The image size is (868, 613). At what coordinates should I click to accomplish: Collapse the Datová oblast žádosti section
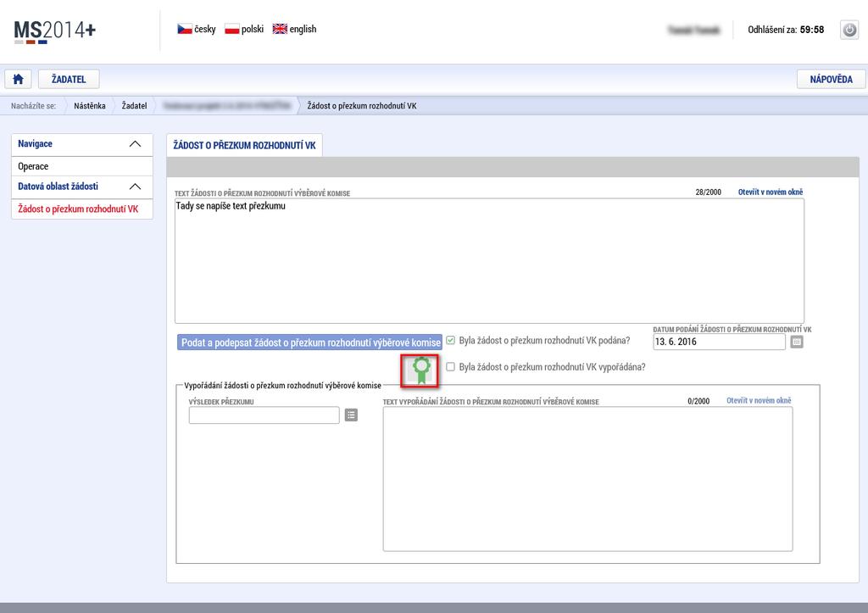[135, 187]
